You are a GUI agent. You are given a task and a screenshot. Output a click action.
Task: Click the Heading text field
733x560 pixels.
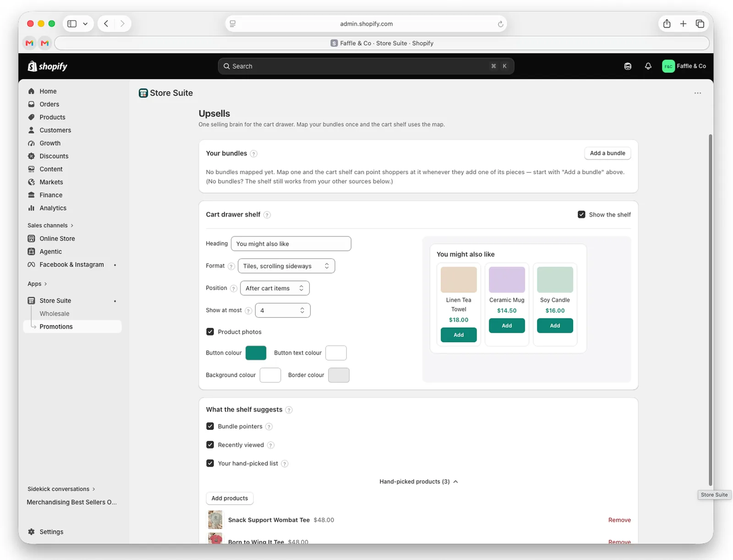point(291,244)
